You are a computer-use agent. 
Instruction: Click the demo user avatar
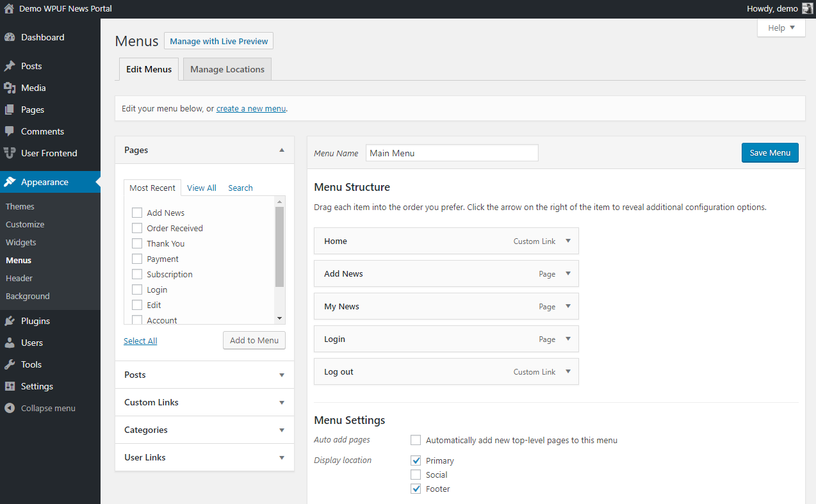click(x=807, y=9)
